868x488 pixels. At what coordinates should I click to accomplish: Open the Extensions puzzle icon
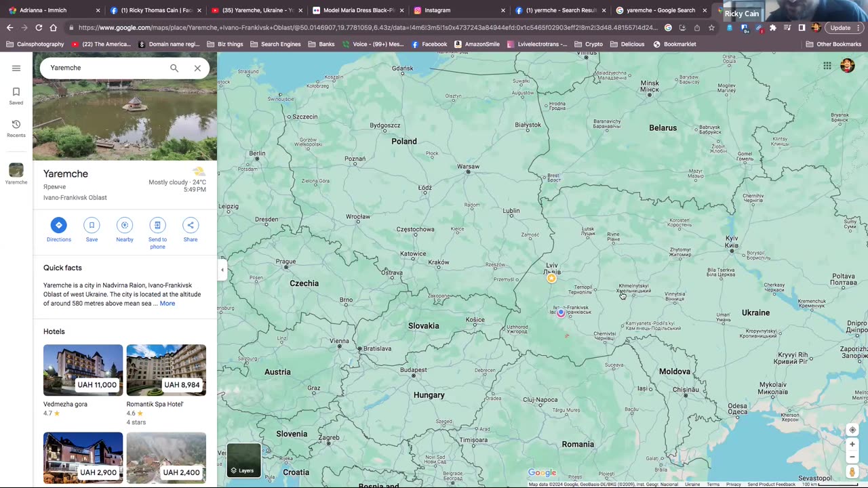[x=773, y=28]
